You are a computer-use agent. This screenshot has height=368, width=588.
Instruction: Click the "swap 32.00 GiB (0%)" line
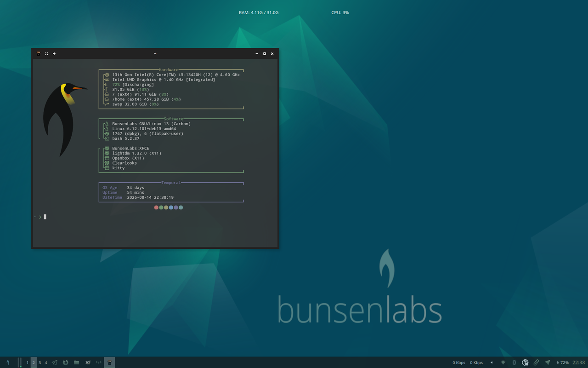point(136,104)
